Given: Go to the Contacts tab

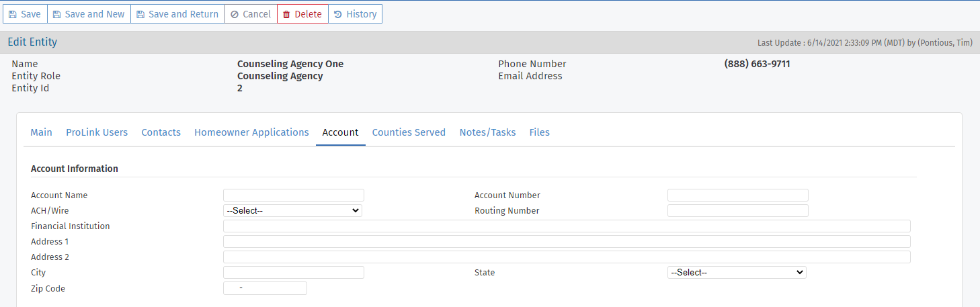Looking at the screenshot, I should (161, 132).
